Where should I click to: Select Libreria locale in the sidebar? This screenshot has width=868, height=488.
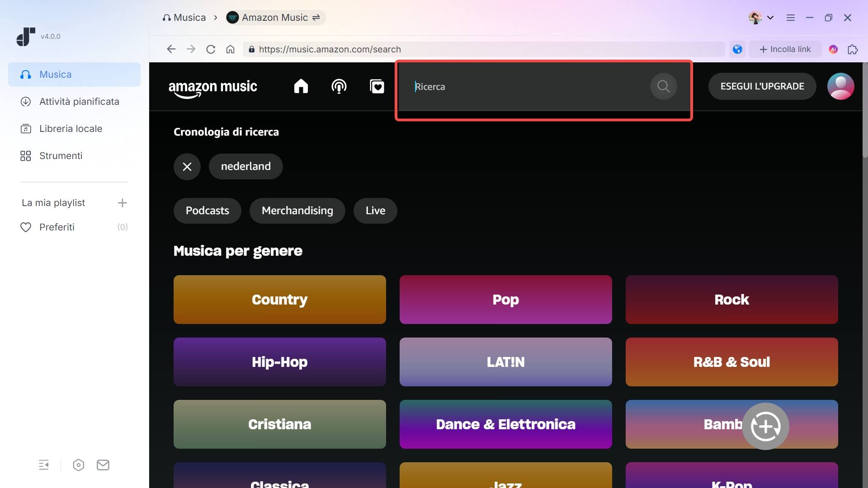(71, 128)
